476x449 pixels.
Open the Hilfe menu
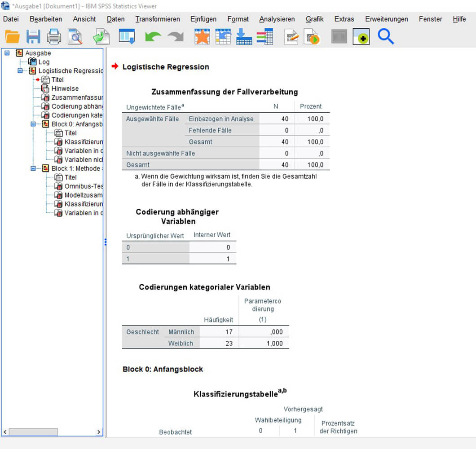click(x=459, y=19)
